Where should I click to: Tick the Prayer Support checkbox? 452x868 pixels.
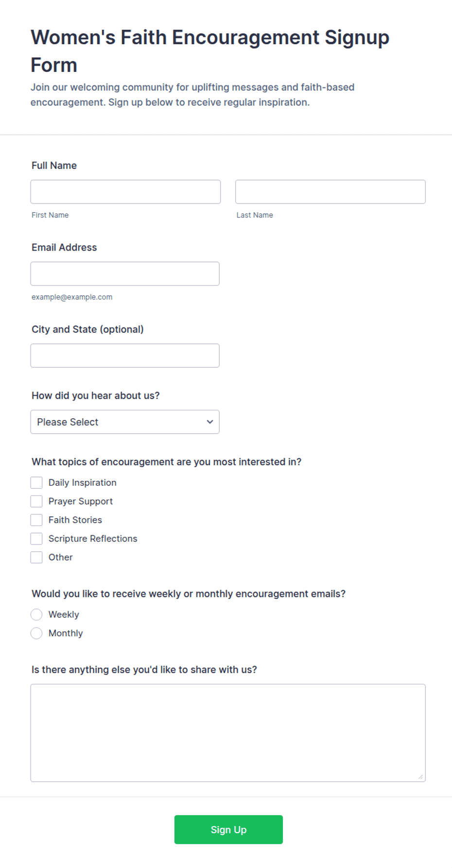point(36,501)
